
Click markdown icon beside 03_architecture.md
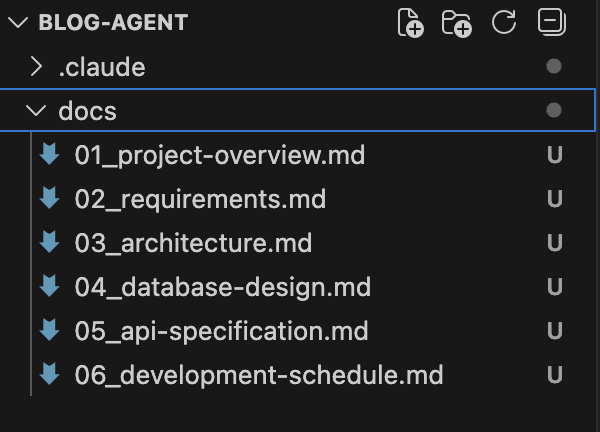pos(49,243)
